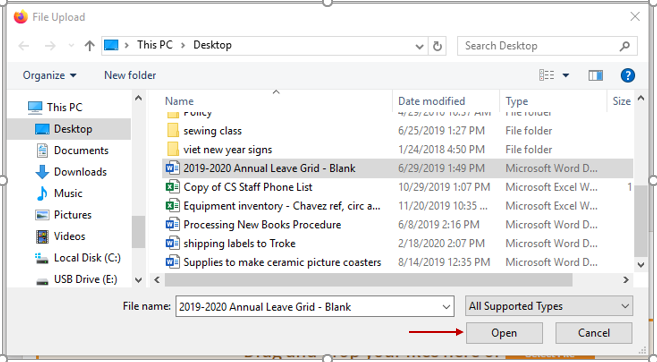Click the horizontal scrollbar left arrow
Viewport: 657px width, 362px height.
[x=157, y=279]
